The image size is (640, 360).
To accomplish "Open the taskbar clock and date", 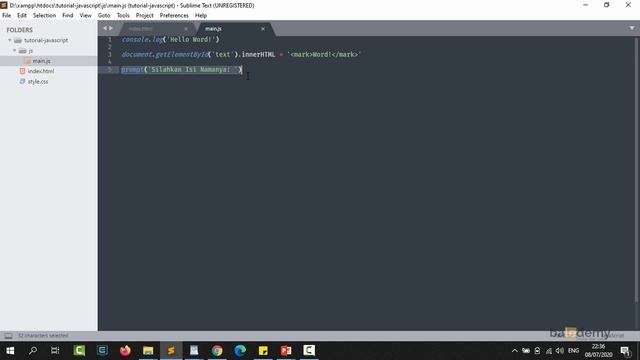I will point(598,351).
